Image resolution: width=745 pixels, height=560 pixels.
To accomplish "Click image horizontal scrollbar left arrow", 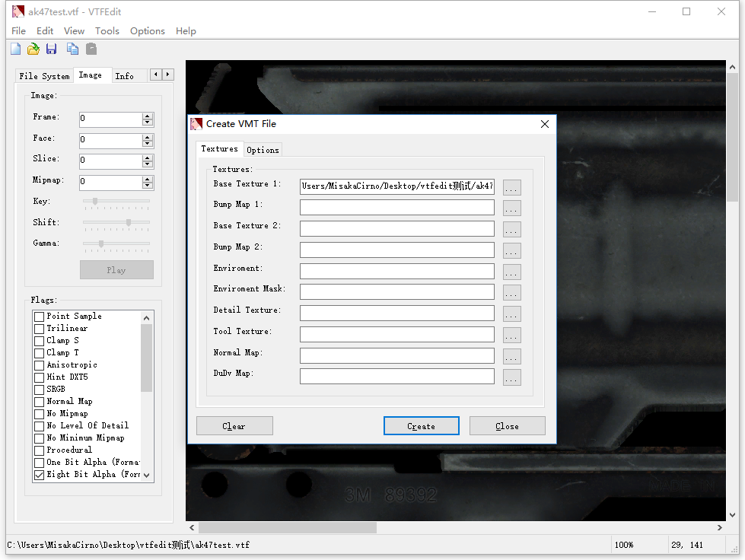I will (192, 528).
